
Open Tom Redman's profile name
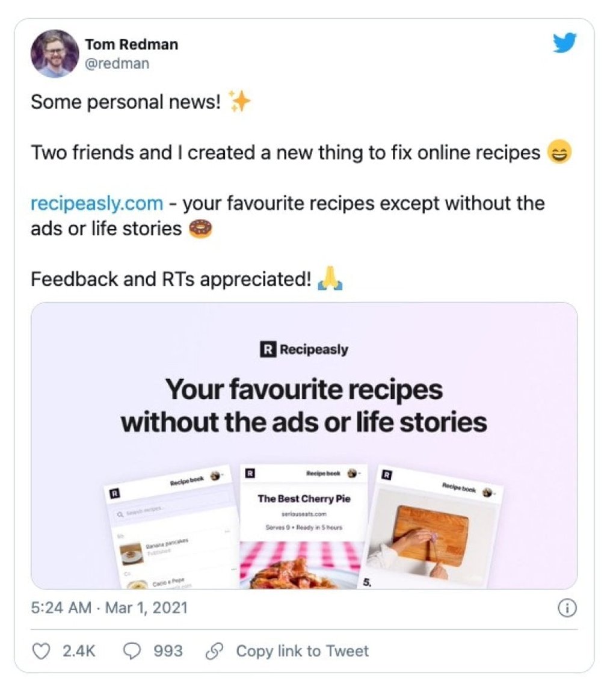(x=131, y=45)
